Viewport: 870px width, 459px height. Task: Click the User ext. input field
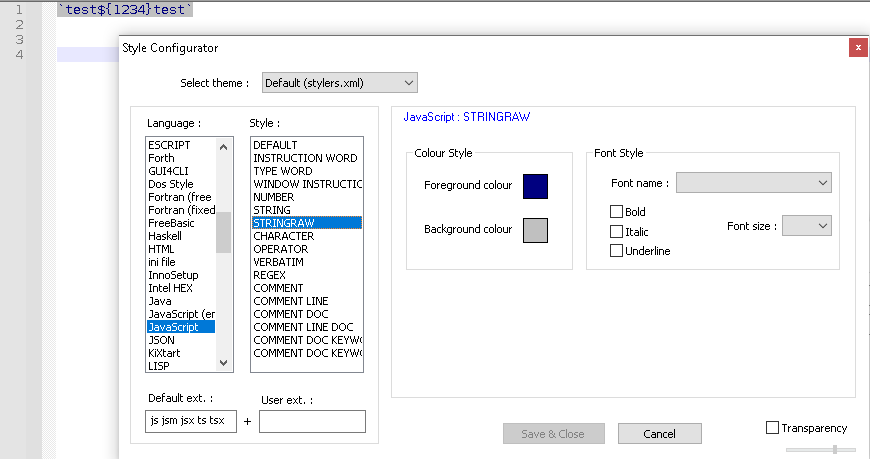coord(312,421)
